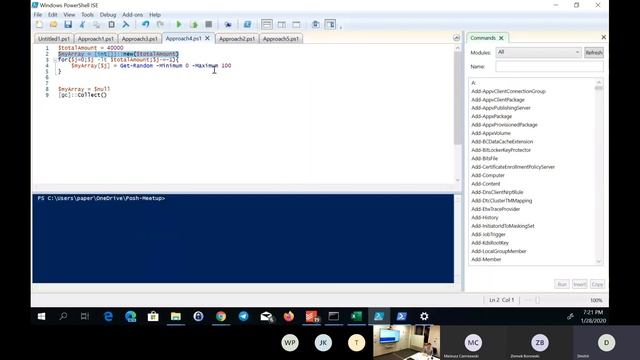
Task: Select Add-Content command
Action: click(x=485, y=184)
